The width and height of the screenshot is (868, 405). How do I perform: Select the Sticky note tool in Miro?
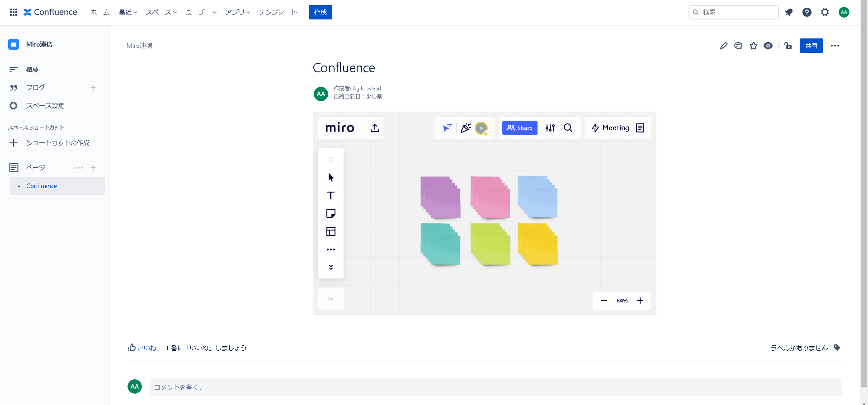click(330, 213)
